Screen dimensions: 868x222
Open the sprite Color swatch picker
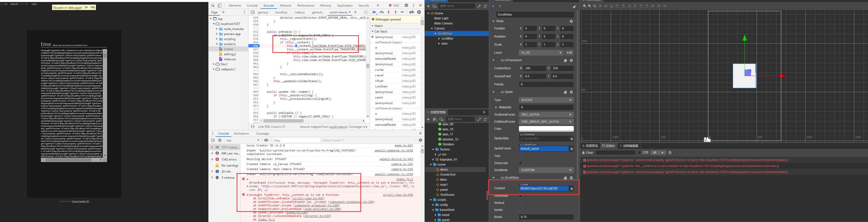tap(546, 129)
